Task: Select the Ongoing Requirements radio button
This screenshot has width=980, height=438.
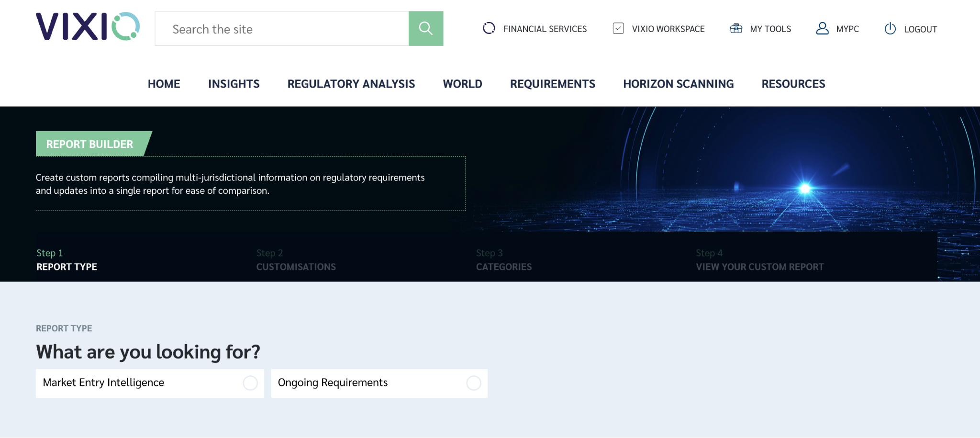Action: (x=474, y=383)
